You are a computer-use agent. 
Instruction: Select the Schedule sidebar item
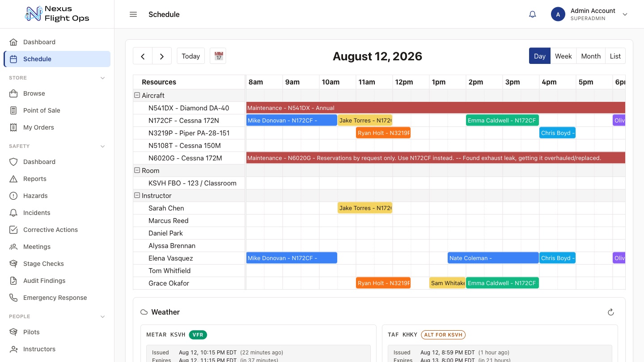click(x=57, y=59)
